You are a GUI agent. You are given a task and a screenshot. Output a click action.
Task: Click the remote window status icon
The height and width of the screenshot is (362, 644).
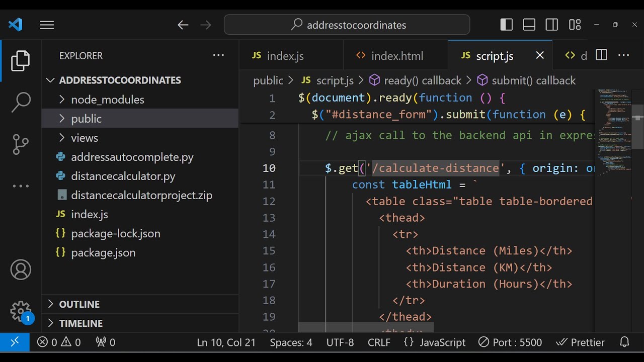[x=15, y=342]
